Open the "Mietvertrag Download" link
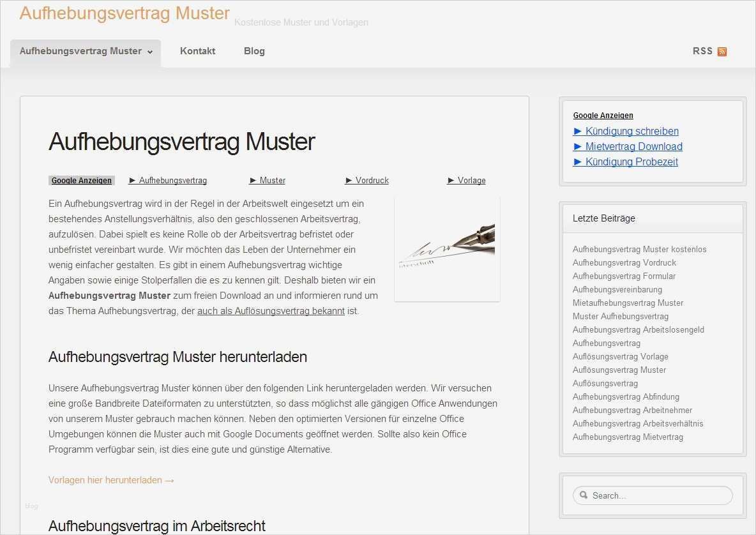The height and width of the screenshot is (535, 756). click(x=633, y=146)
